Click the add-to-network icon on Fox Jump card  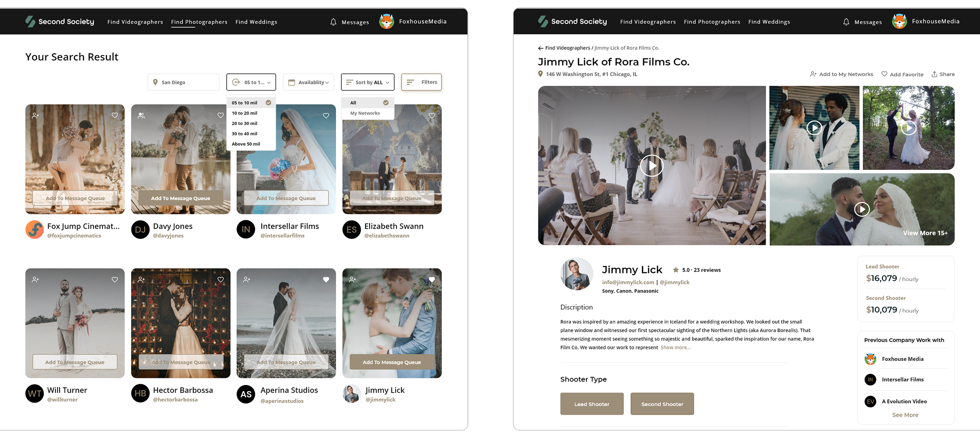[36, 116]
